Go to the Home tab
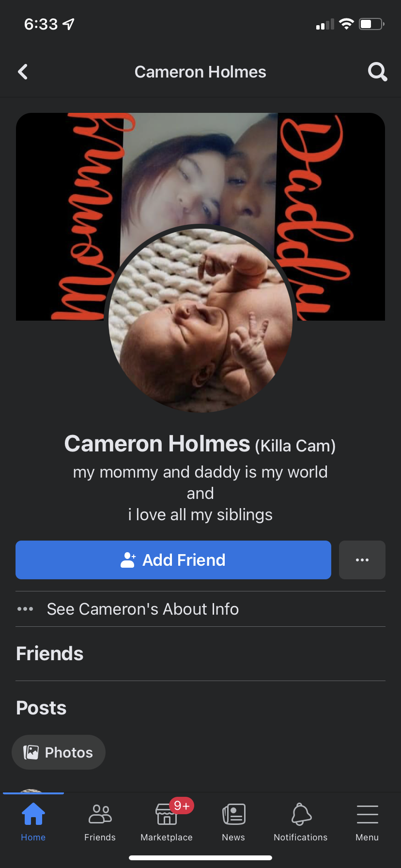Viewport: 401px width, 868px height. tap(33, 822)
